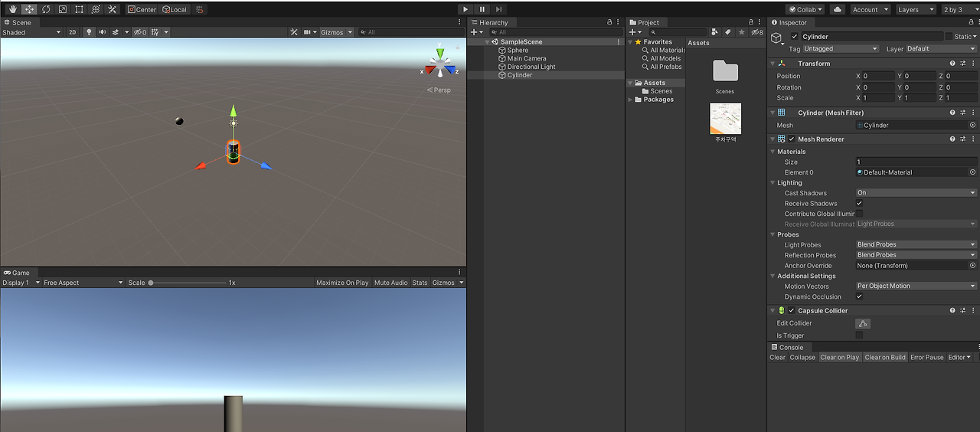Add new object in Hierarchy with plus
This screenshot has height=432, width=980.
(x=475, y=32)
